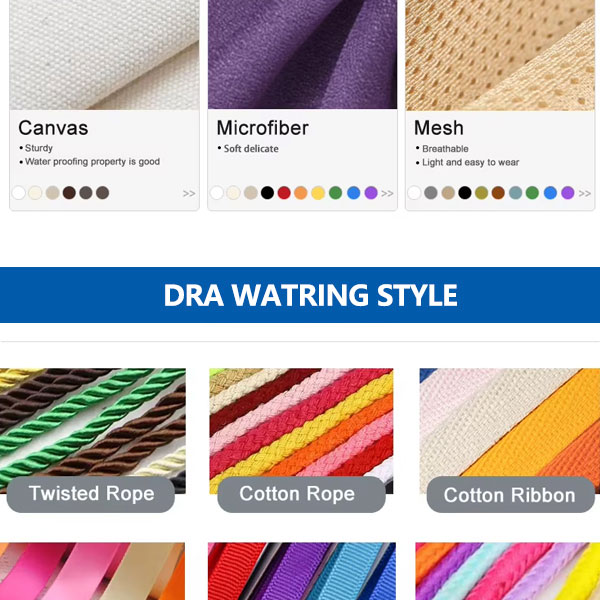The image size is (600, 600).
Task: Expand more Canvas colors with the >> arrow
Action: pyautogui.click(x=189, y=193)
